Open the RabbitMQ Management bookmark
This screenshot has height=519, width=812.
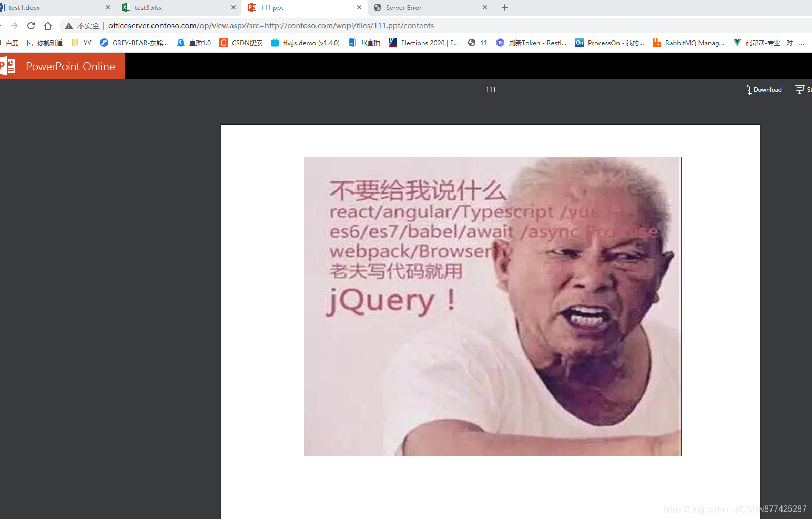click(688, 43)
